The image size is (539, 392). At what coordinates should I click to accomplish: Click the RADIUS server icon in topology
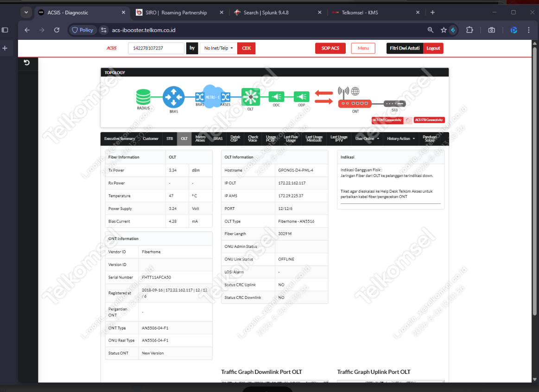(x=143, y=97)
